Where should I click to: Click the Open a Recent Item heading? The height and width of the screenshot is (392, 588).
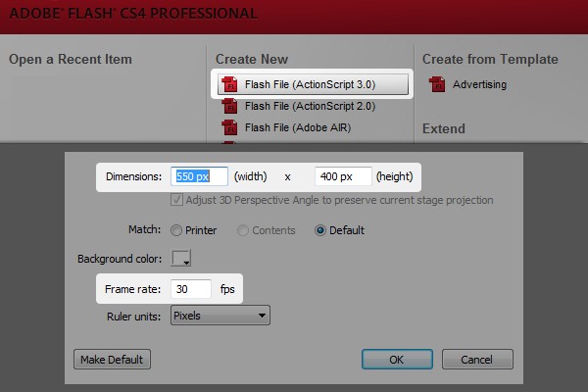(71, 59)
